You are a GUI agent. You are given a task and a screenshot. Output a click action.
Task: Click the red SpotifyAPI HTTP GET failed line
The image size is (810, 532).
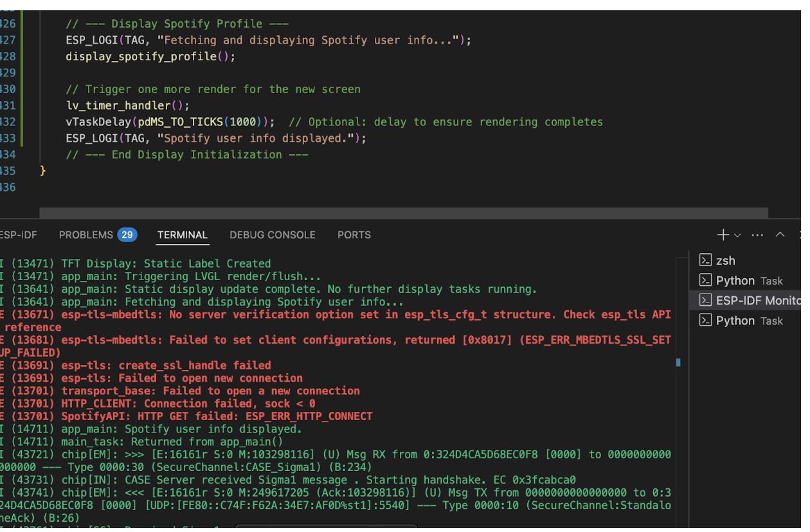pos(216,416)
